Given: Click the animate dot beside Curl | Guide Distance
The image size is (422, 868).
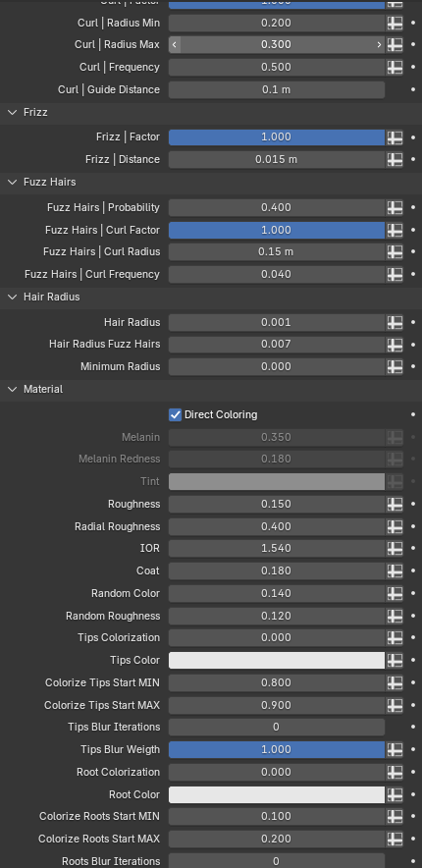Looking at the screenshot, I should [x=413, y=89].
